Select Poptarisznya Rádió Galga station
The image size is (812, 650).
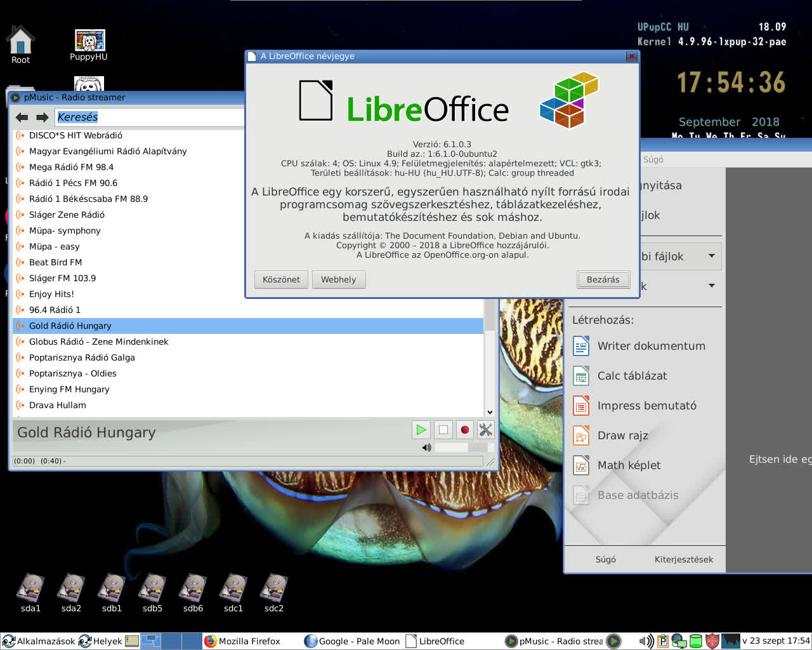pyautogui.click(x=248, y=357)
